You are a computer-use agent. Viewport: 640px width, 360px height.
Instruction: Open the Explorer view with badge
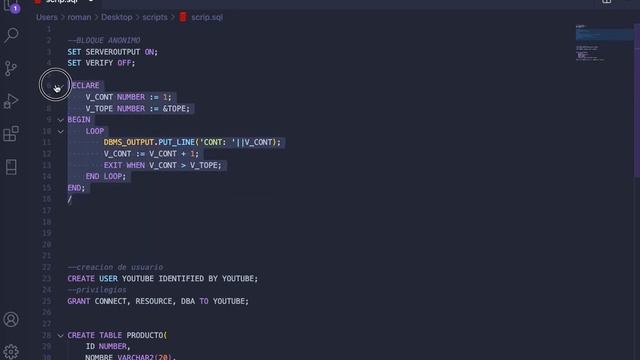tap(11, 6)
